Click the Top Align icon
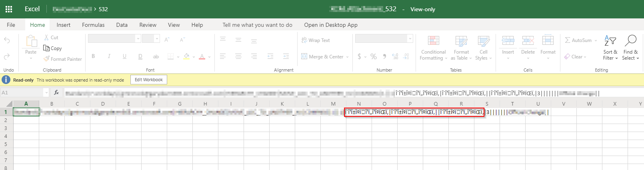This screenshot has height=170, width=644. tap(223, 39)
